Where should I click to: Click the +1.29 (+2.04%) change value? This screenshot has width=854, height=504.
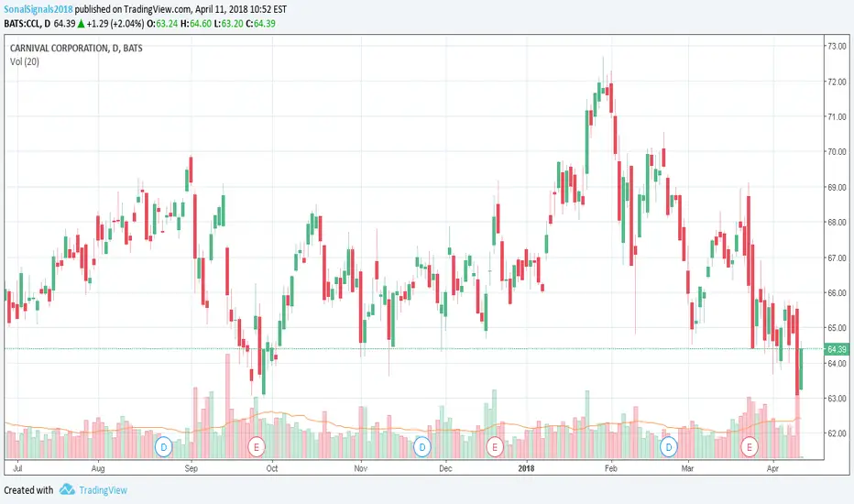[115, 24]
